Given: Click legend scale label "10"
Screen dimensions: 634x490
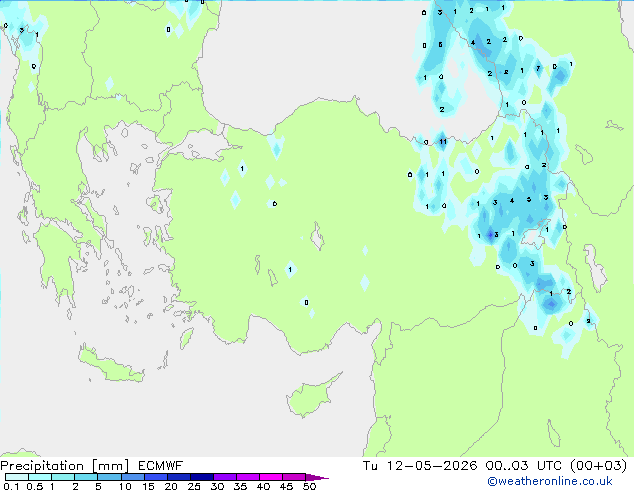Looking at the screenshot, I should (x=125, y=486).
